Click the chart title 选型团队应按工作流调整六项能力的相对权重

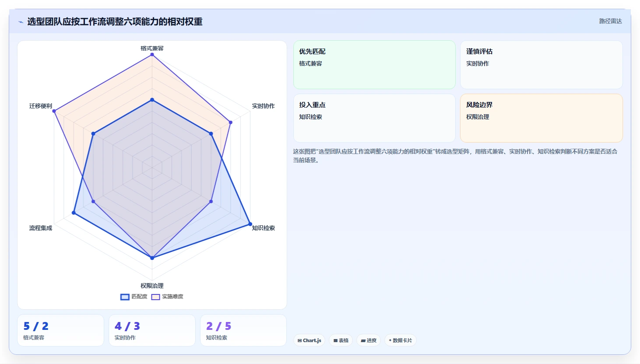click(x=115, y=22)
